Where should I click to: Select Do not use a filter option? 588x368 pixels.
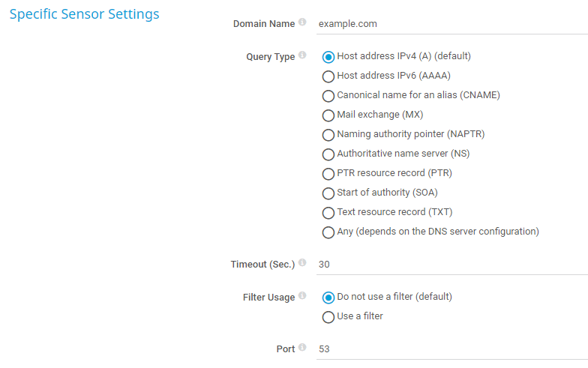[x=328, y=297]
